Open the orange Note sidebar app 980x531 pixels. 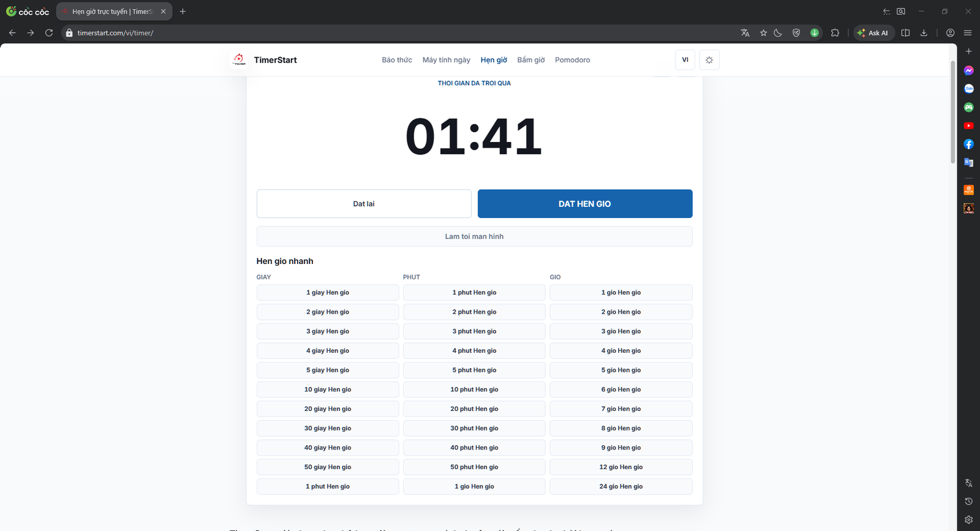tap(968, 190)
